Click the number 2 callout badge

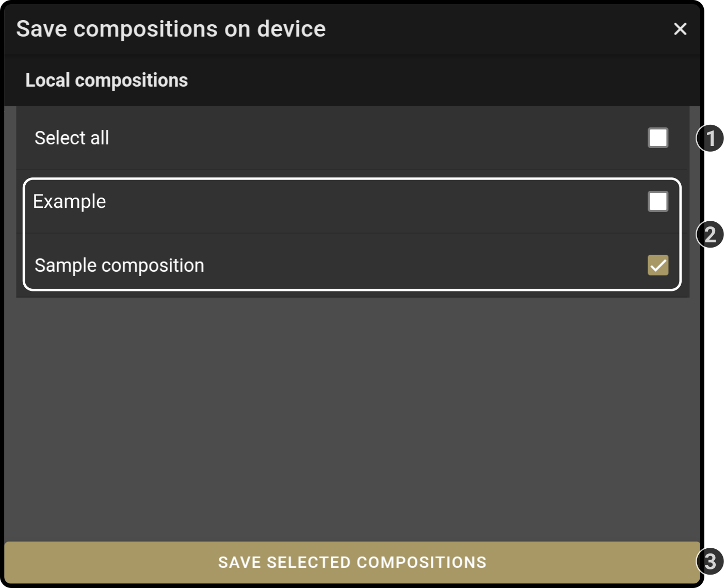click(711, 235)
